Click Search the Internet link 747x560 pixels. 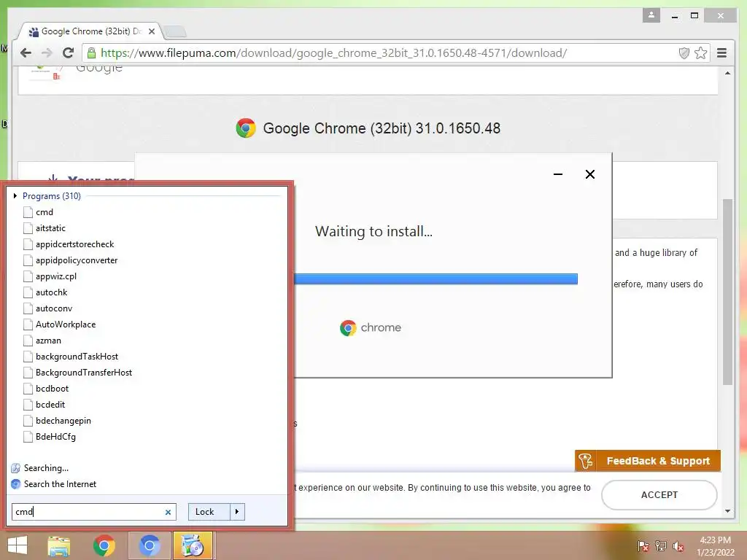pos(60,484)
